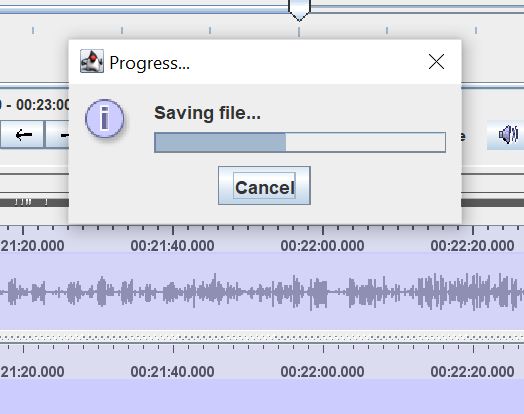Click the blue information icon

tap(105, 119)
